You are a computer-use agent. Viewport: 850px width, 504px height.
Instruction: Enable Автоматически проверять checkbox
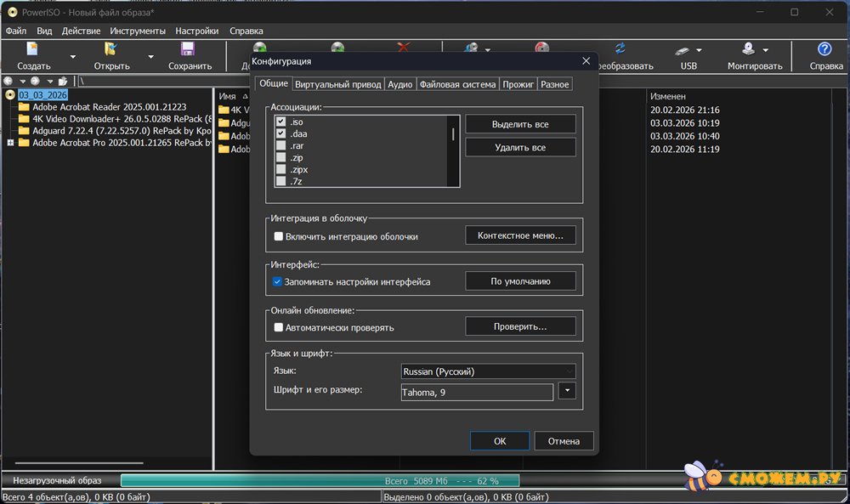(x=278, y=327)
